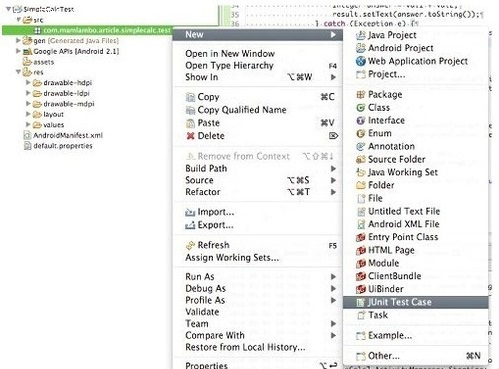Click the Java Working Set icon

click(361, 172)
